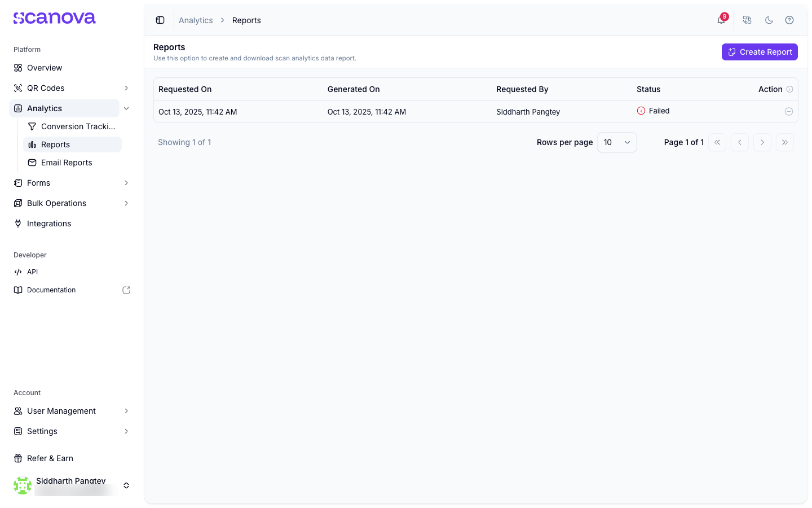This screenshot has width=812, height=508.
Task: Click the Bulk Operations sidebar icon
Action: coord(18,203)
